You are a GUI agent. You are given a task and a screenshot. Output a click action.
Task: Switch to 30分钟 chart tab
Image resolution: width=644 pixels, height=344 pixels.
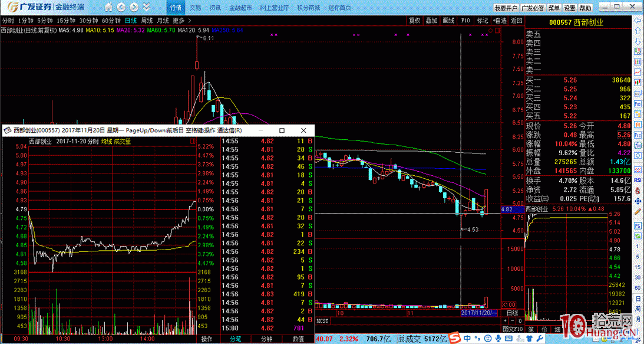[88, 21]
